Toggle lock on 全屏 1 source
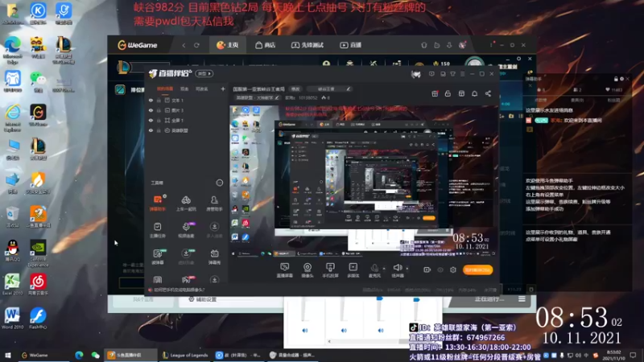644x362 pixels. [x=159, y=120]
